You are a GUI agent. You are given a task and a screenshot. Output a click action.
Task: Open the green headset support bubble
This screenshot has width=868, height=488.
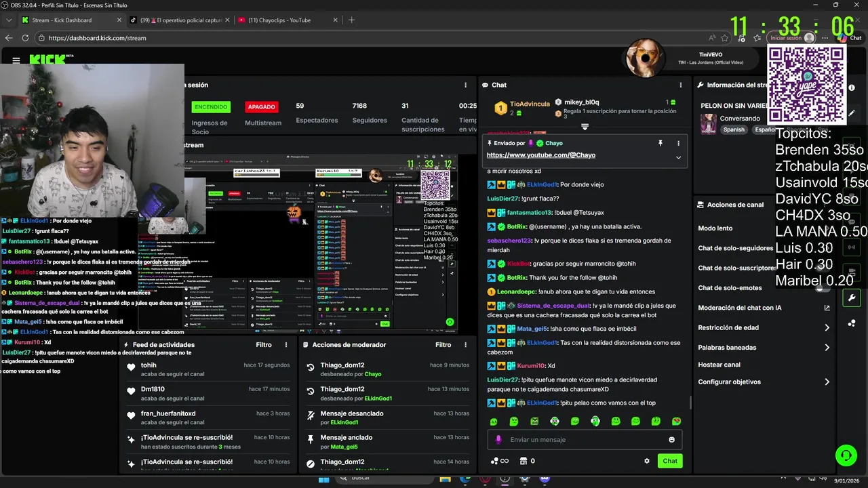pyautogui.click(x=846, y=455)
